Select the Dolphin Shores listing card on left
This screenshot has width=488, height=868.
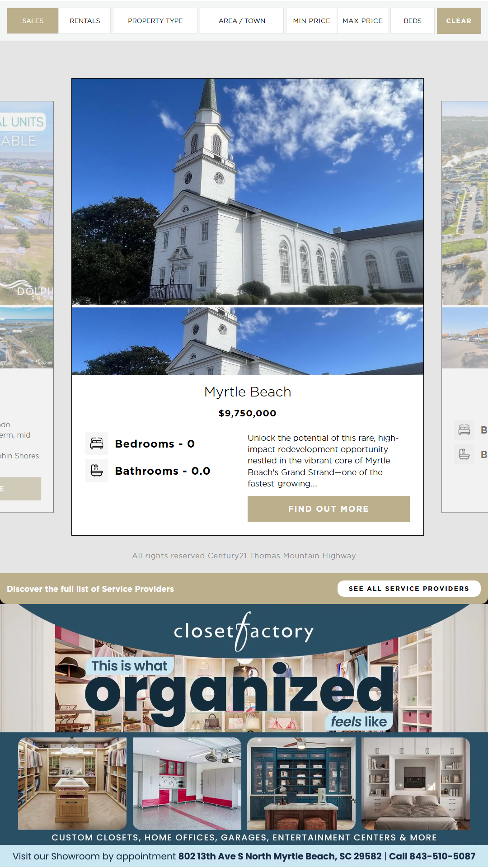click(27, 307)
